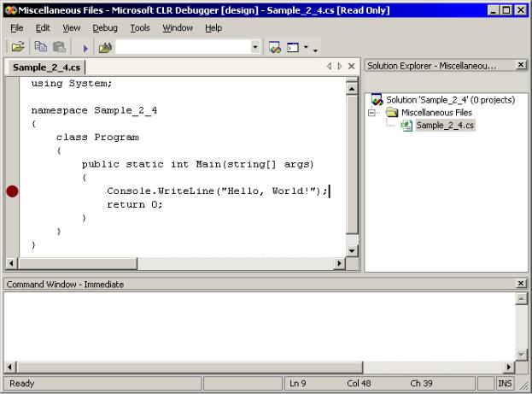Click the 'class Program' code line

(x=97, y=138)
